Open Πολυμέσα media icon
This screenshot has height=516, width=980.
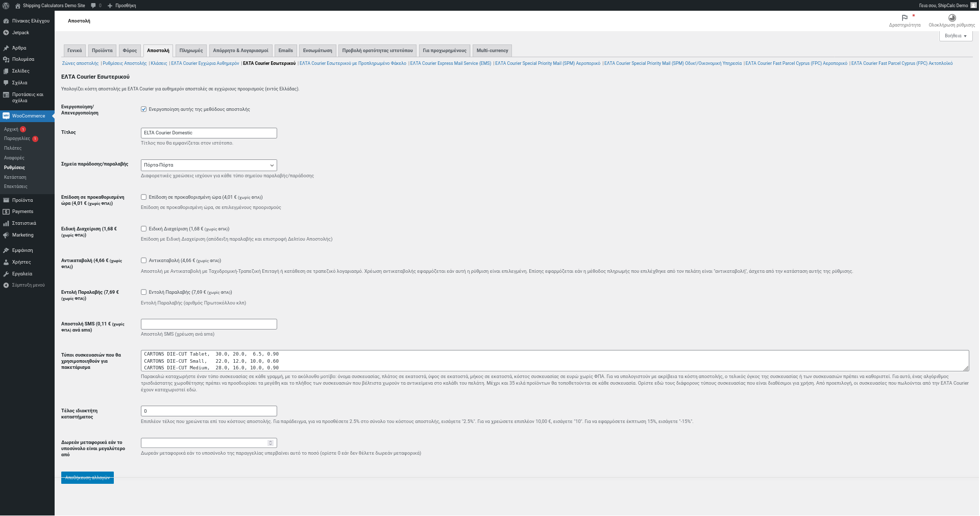[6, 59]
